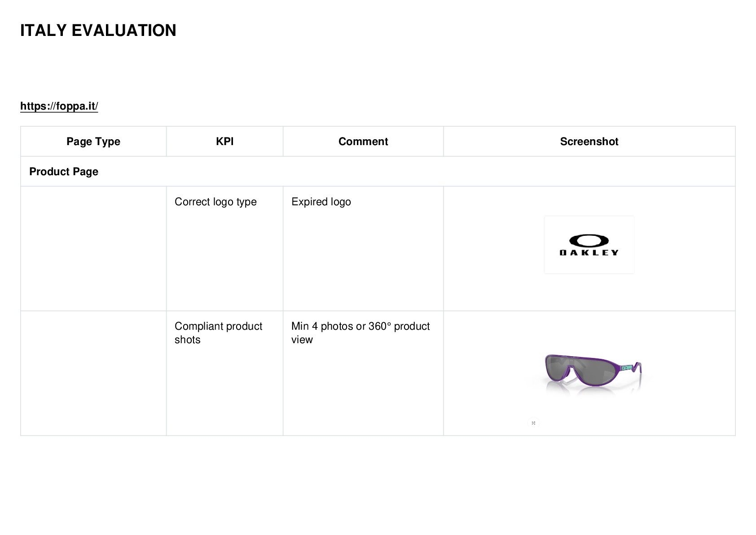
Task: Click the Correct logo type cell
Action: click(x=224, y=248)
